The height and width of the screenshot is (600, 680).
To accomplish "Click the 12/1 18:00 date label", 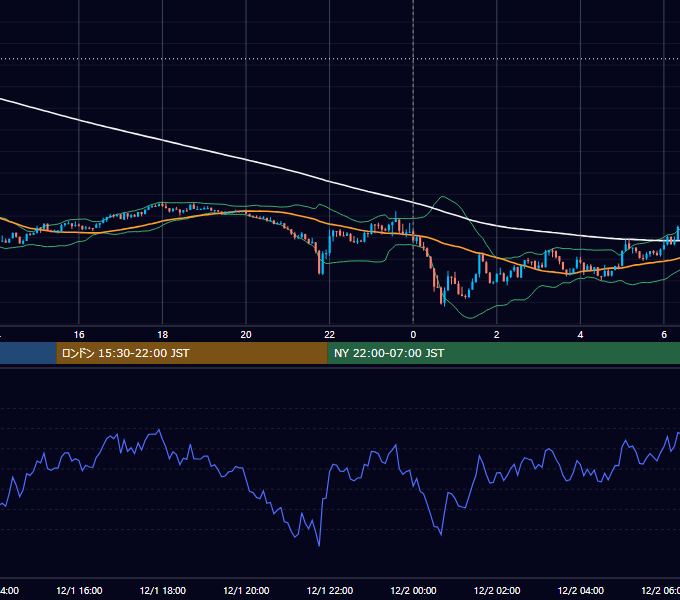I will coord(163,590).
